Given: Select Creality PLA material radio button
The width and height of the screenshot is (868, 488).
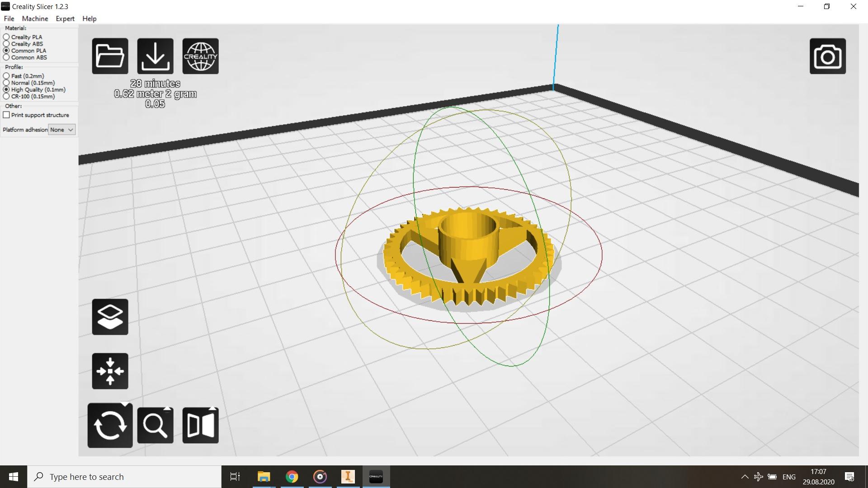Looking at the screenshot, I should (x=6, y=37).
